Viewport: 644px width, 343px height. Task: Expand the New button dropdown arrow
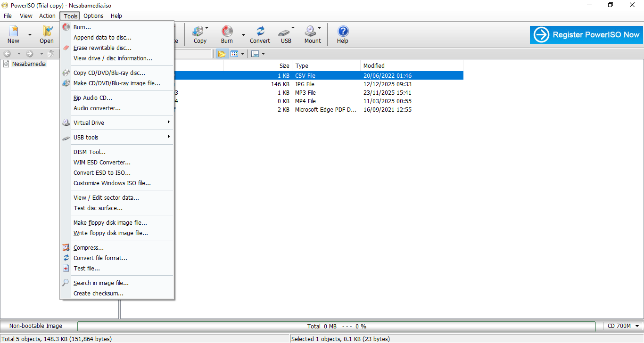click(x=30, y=34)
